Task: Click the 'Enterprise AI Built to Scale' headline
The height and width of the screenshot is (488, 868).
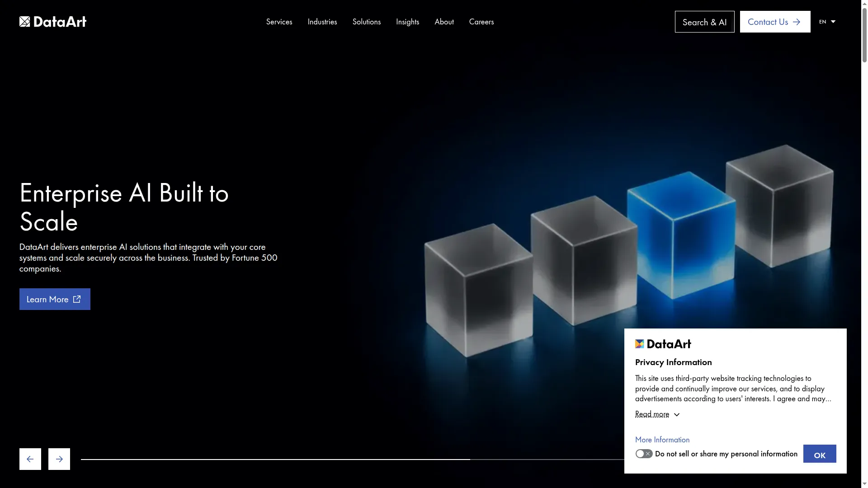Action: click(124, 207)
